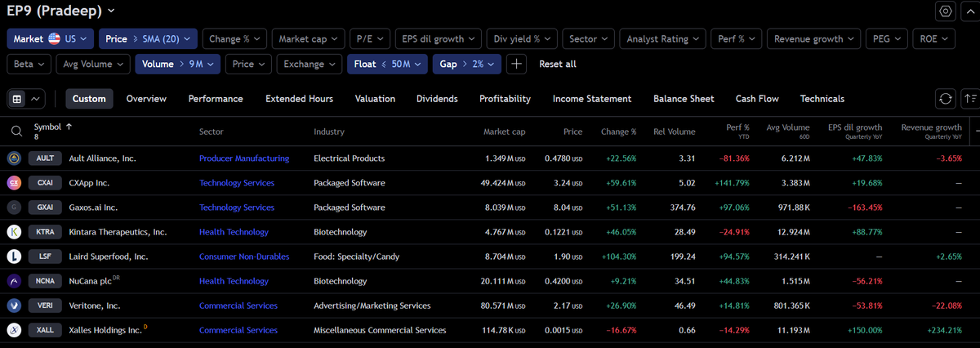Switch to the Dividends tab
Image resolution: width=980 pixels, height=348 pixels.
pos(437,99)
